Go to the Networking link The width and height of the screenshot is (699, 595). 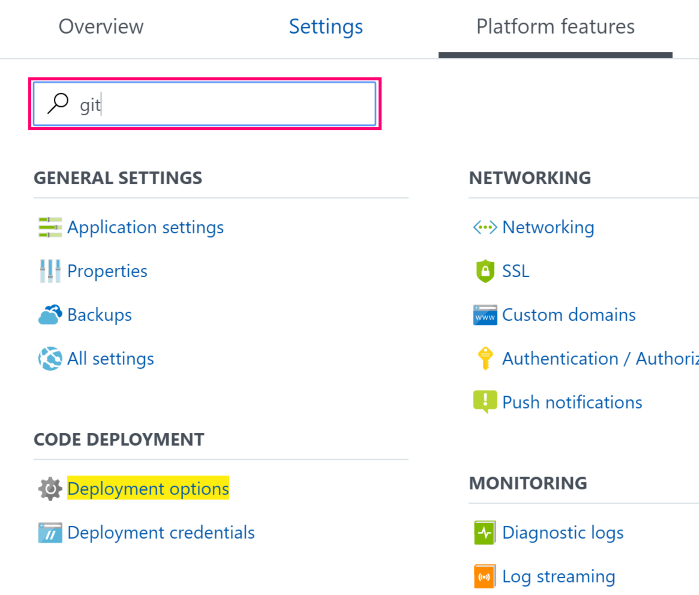click(x=548, y=227)
